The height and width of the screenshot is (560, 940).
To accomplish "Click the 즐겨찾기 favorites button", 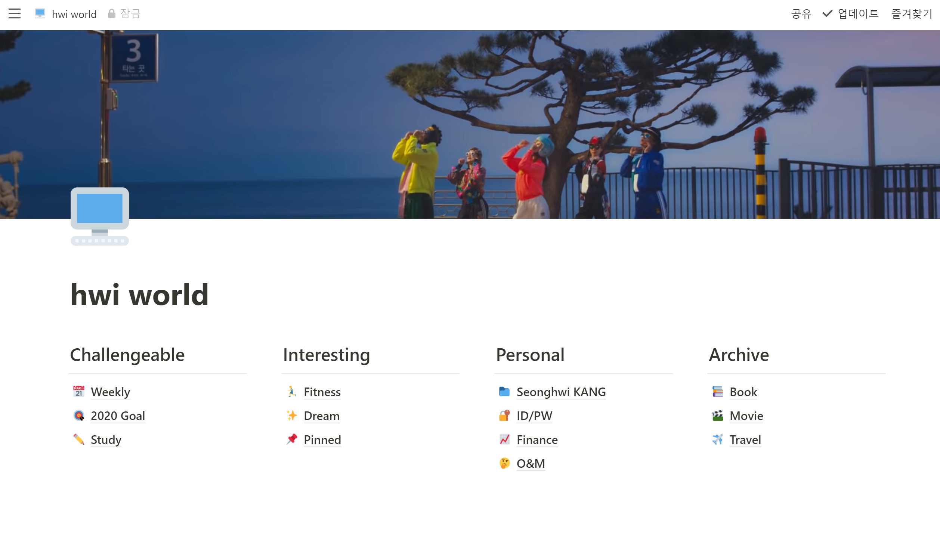I will pyautogui.click(x=912, y=13).
